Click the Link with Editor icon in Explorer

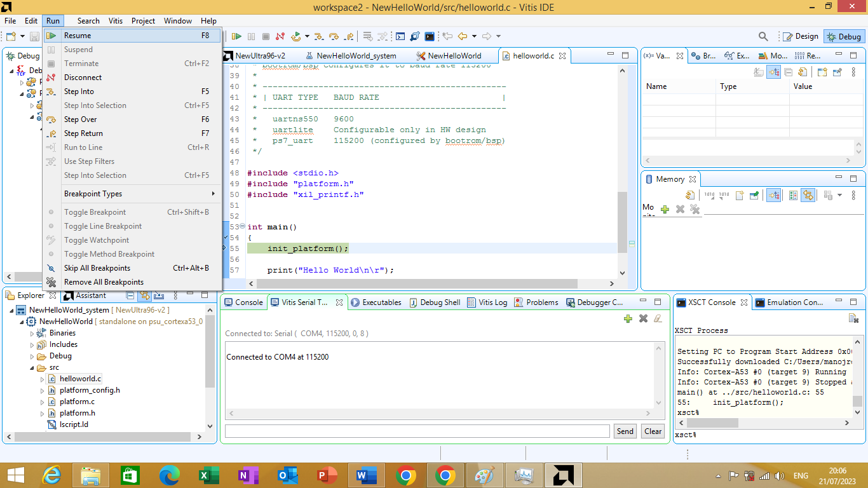pyautogui.click(x=144, y=295)
